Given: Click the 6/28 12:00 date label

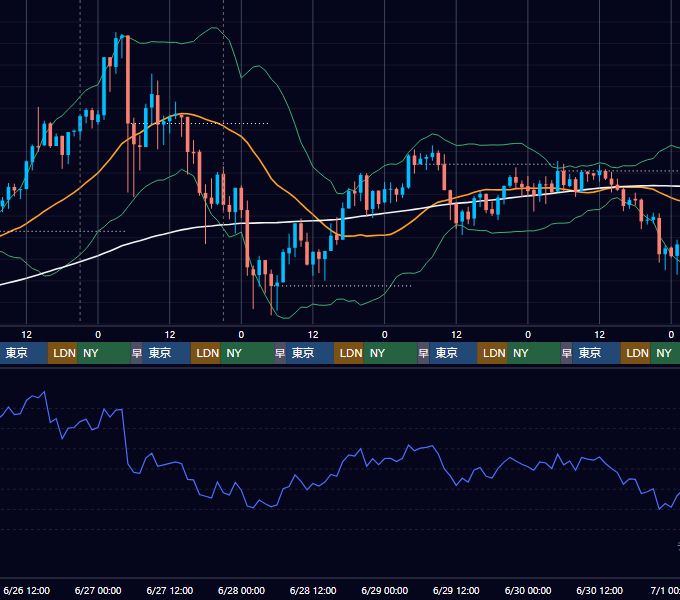Looking at the screenshot, I should click(x=313, y=590).
